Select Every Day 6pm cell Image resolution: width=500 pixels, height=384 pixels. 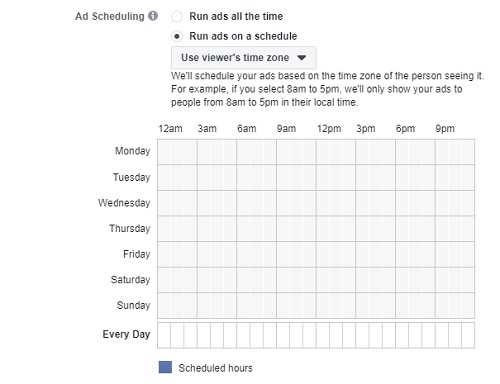(402, 335)
